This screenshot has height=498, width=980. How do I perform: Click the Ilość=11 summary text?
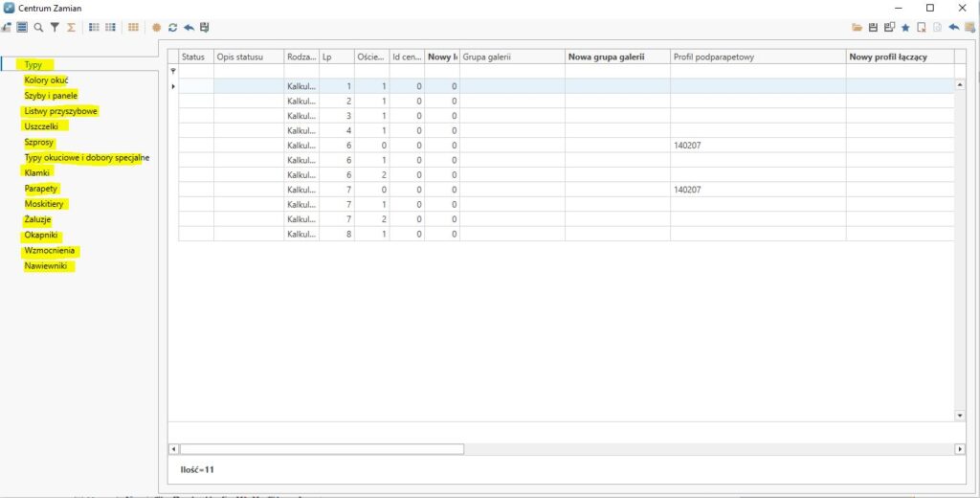click(195, 469)
